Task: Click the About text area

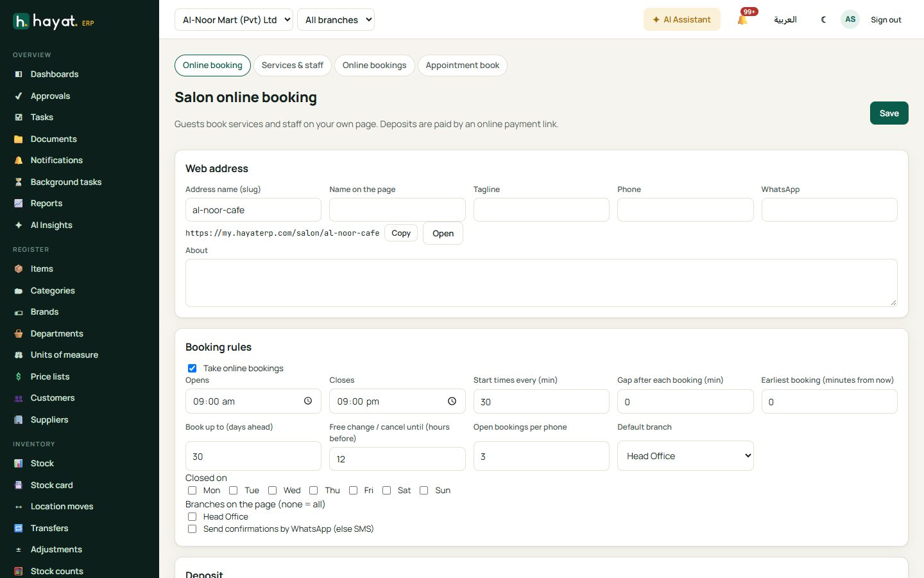Action: (542, 283)
